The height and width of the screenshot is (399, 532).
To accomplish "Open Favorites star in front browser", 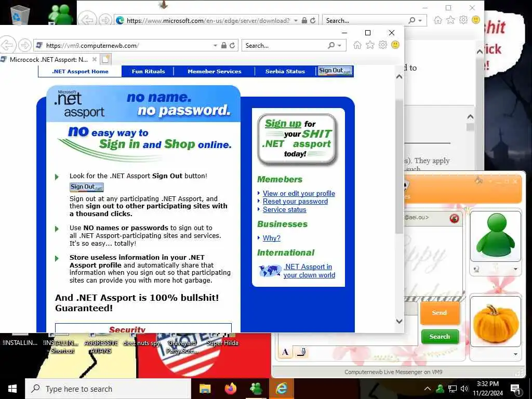I will click(x=370, y=45).
